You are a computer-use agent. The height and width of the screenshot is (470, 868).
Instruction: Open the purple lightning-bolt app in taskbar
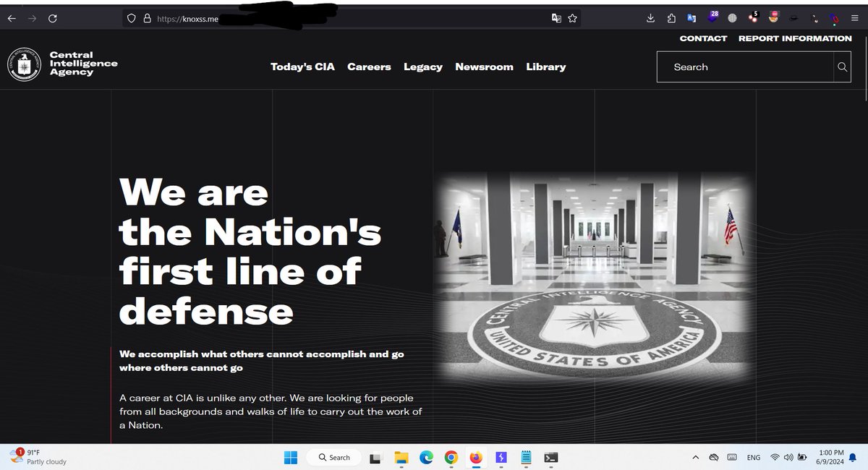[501, 457]
